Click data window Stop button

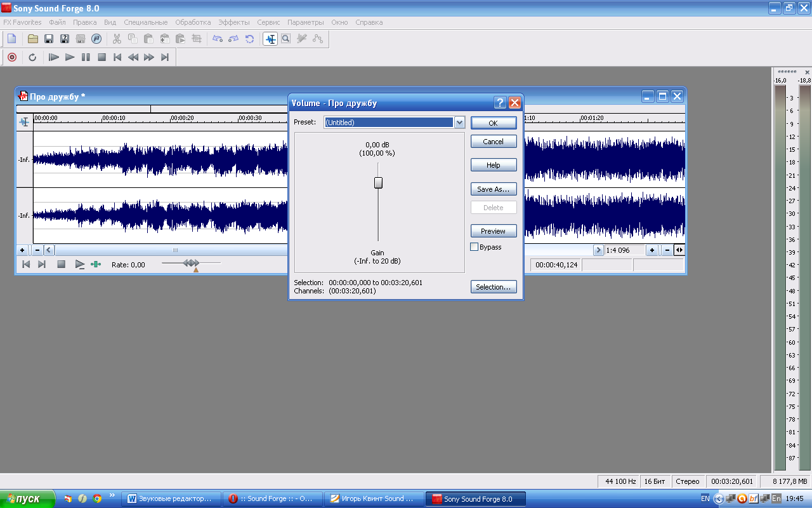pos(62,264)
